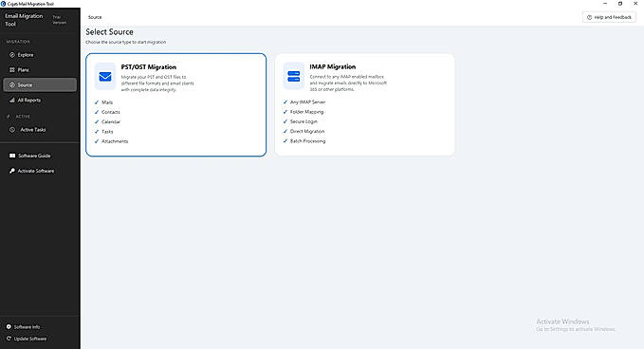The width and height of the screenshot is (644, 349).
Task: Restore down the application window
Action: pos(620,3)
